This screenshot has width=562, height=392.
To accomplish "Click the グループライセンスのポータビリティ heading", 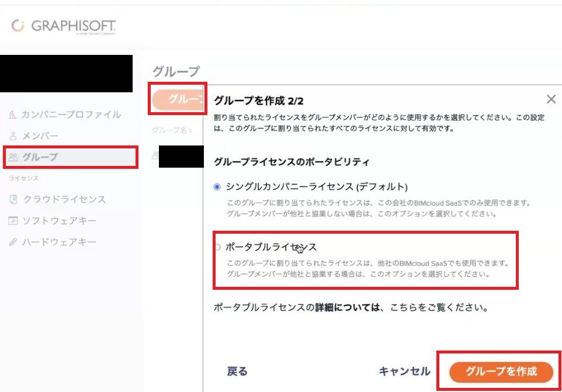I will pyautogui.click(x=292, y=162).
